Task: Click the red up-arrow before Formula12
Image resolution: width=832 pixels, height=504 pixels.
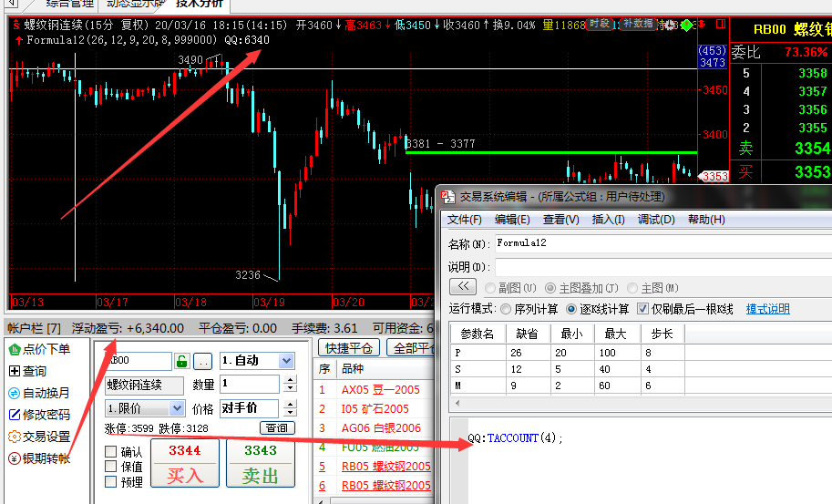Action: [x=19, y=40]
